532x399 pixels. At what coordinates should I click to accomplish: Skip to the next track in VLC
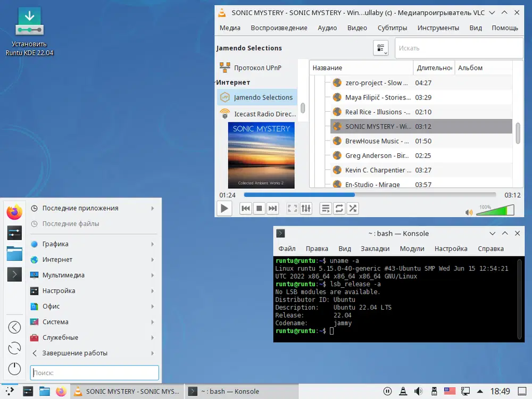coord(272,209)
